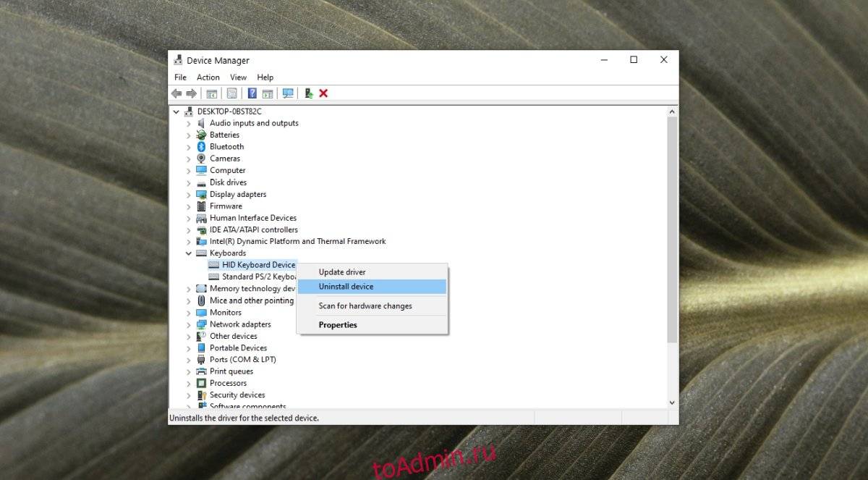Click the Properties toolbar icon

231,93
